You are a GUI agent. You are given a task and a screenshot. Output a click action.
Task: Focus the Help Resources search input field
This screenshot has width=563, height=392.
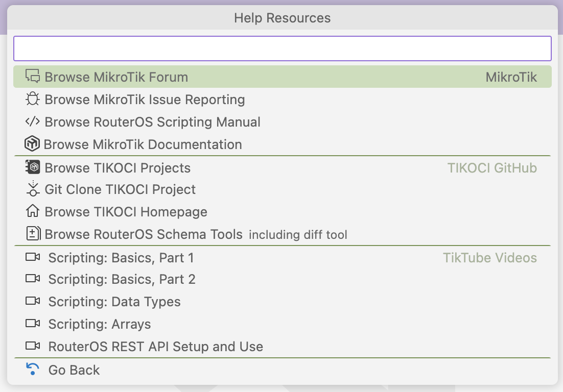tap(282, 48)
